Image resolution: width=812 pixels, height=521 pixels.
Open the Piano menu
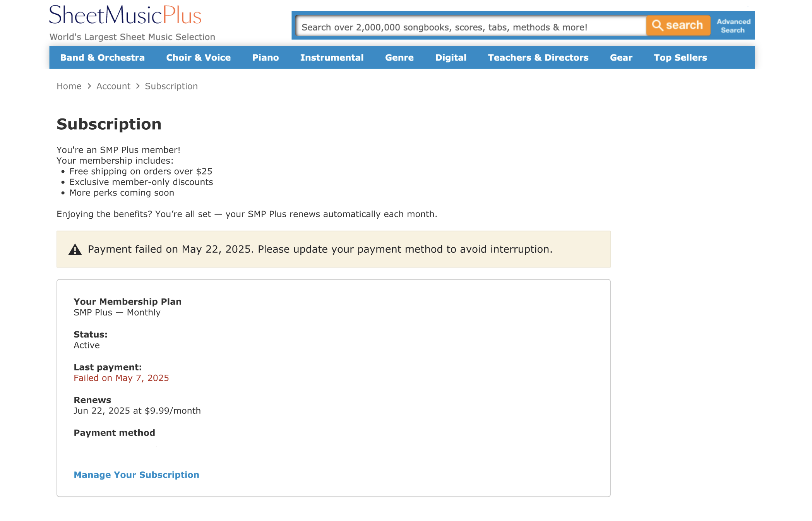266,58
